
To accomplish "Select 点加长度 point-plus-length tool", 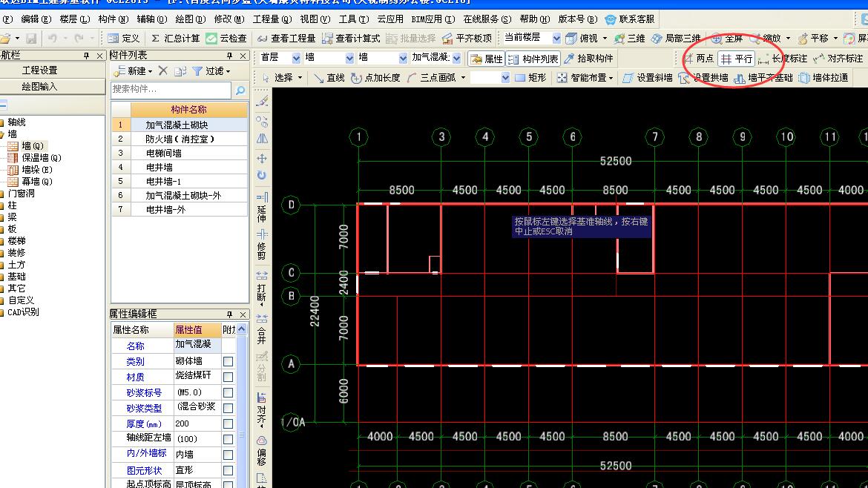I will (375, 78).
